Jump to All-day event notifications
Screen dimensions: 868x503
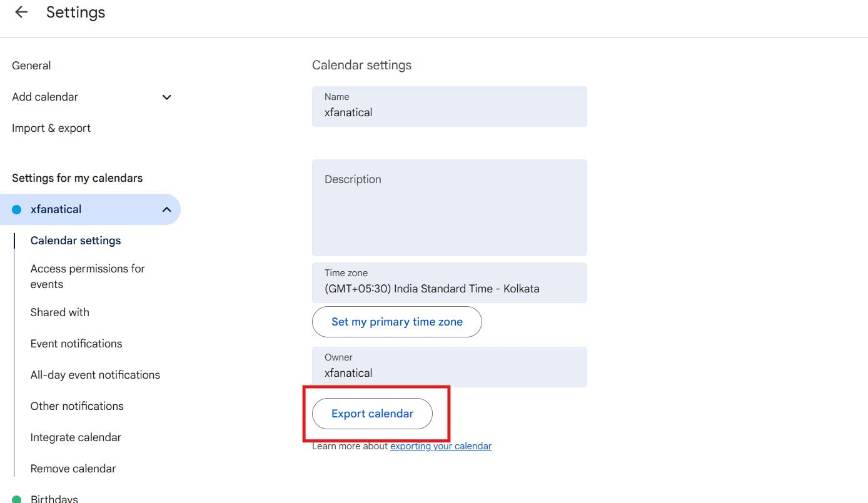[95, 375]
